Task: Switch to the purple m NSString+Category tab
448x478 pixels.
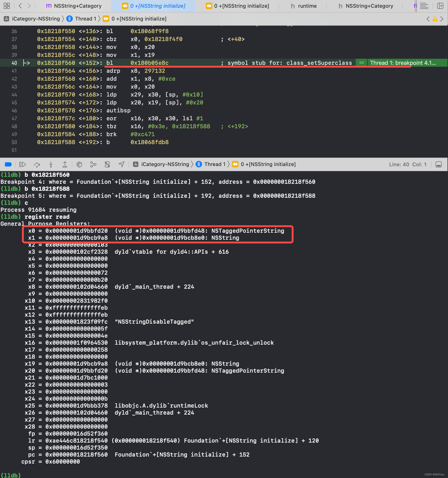Action: point(74,6)
